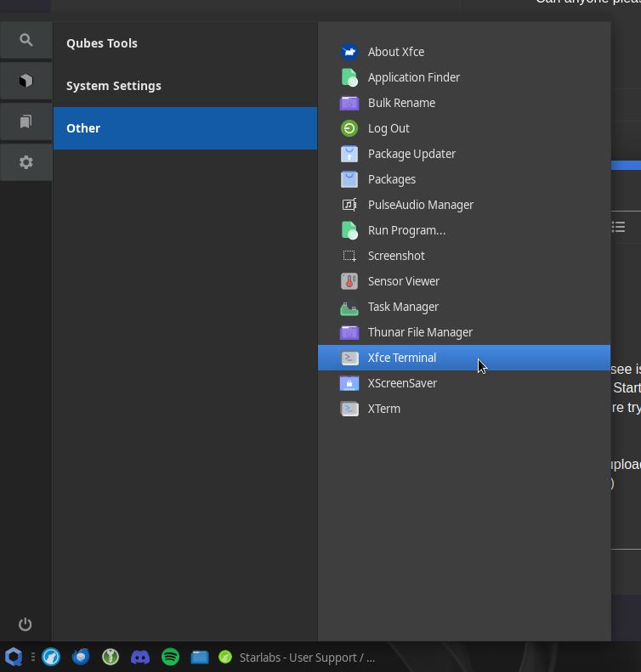Screen dimensions: 641x672
Task: Open the search tab in menu sidebar
Action: 26,40
